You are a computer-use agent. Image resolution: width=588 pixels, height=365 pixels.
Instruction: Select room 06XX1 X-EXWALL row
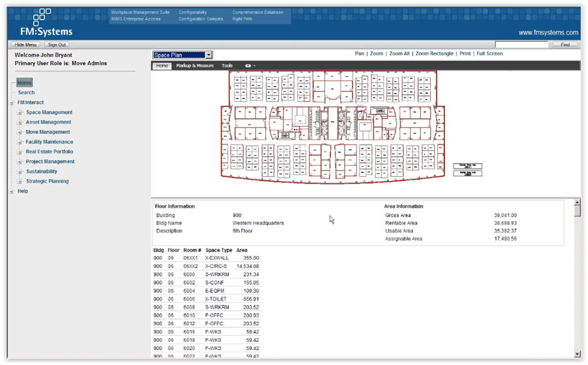click(206, 258)
